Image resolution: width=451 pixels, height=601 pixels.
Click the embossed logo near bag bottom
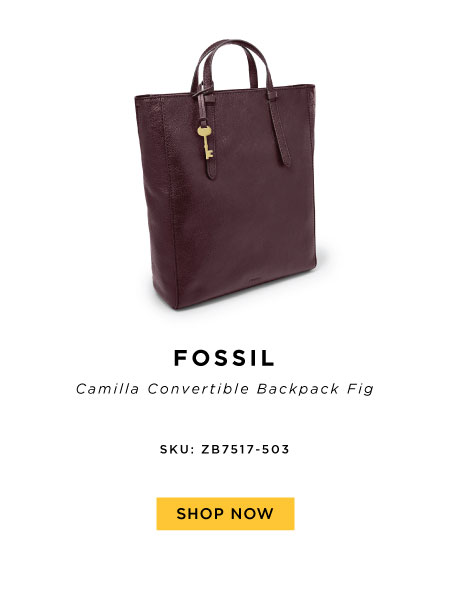coord(252,278)
